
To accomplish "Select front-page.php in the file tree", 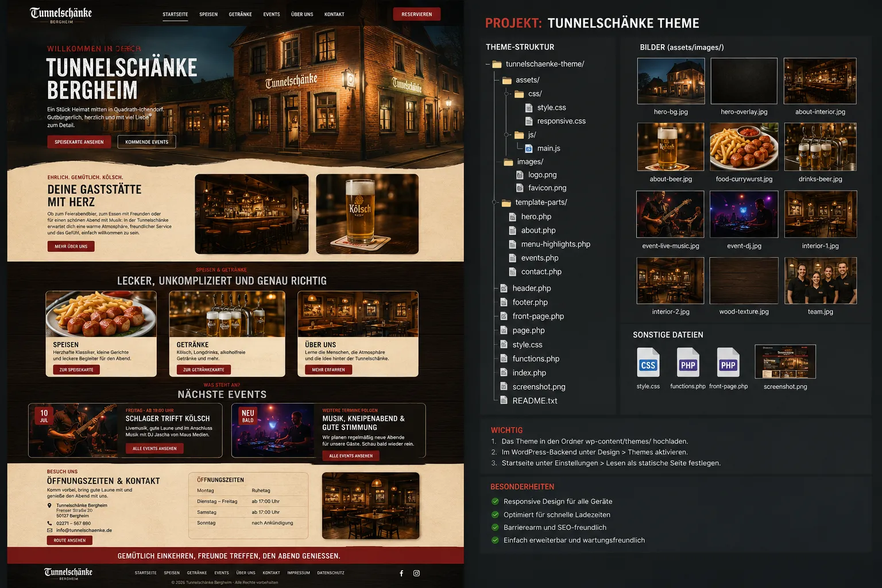I will tap(538, 316).
